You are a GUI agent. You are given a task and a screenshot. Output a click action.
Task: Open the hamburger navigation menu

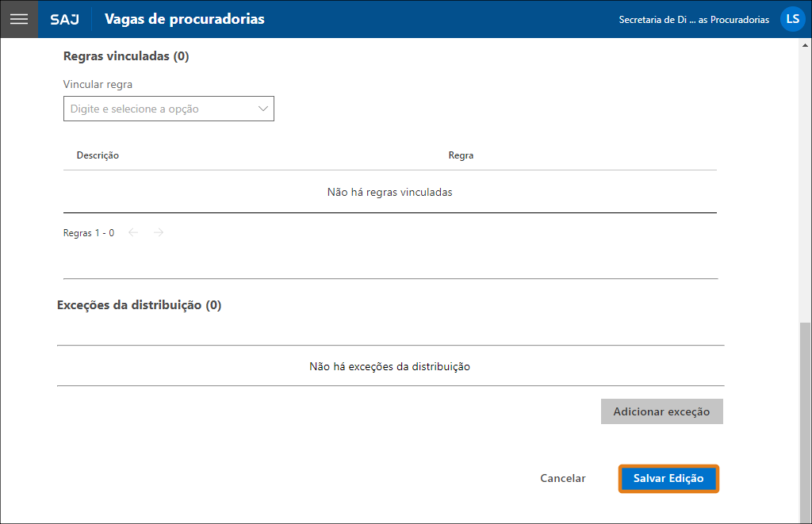[18, 19]
